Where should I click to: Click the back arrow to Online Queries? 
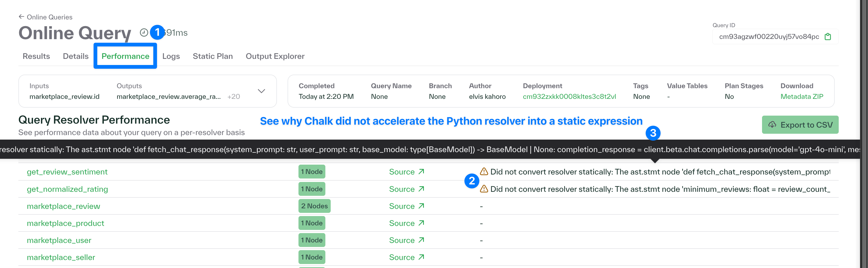[x=21, y=17]
